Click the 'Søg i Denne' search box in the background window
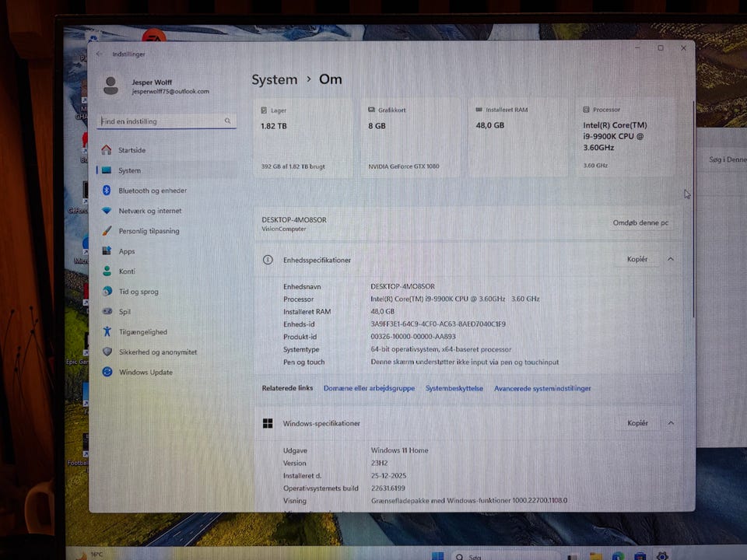The width and height of the screenshot is (747, 560). pos(722,159)
